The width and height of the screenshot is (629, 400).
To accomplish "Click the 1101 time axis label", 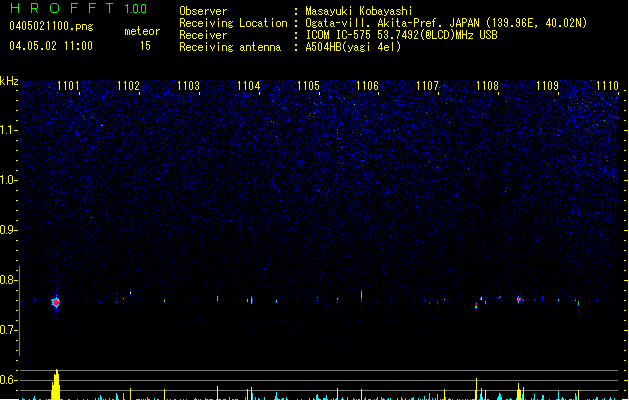I will pyautogui.click(x=68, y=86).
